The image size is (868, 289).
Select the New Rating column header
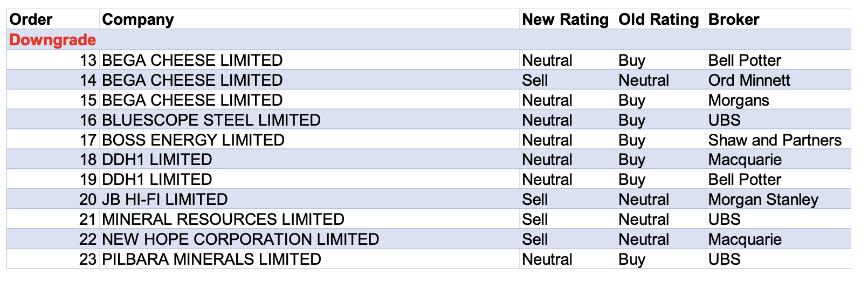pos(565,19)
